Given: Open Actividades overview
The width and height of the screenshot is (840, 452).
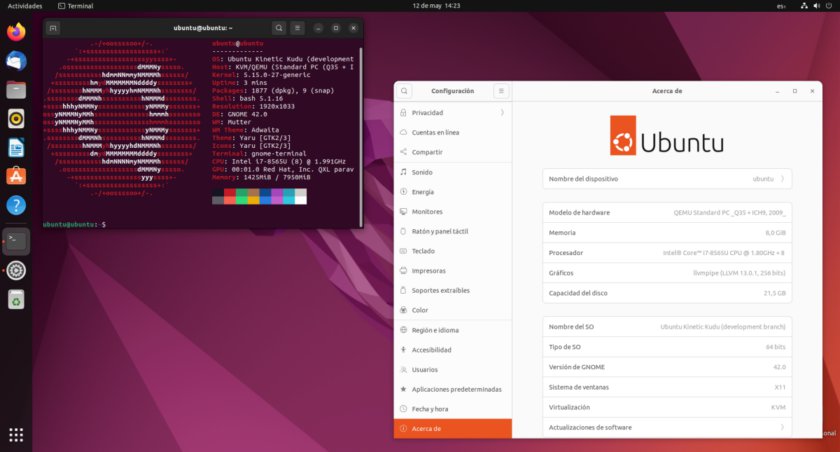Looking at the screenshot, I should (25, 6).
